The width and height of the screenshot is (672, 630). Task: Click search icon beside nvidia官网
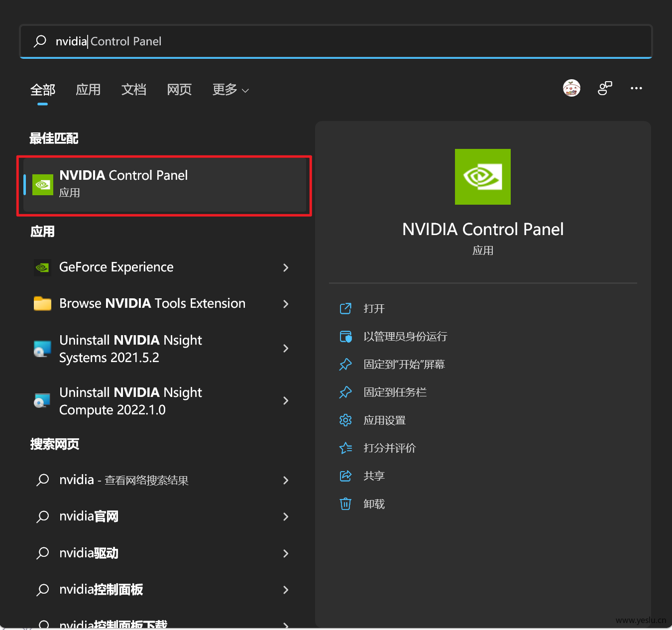pos(43,516)
